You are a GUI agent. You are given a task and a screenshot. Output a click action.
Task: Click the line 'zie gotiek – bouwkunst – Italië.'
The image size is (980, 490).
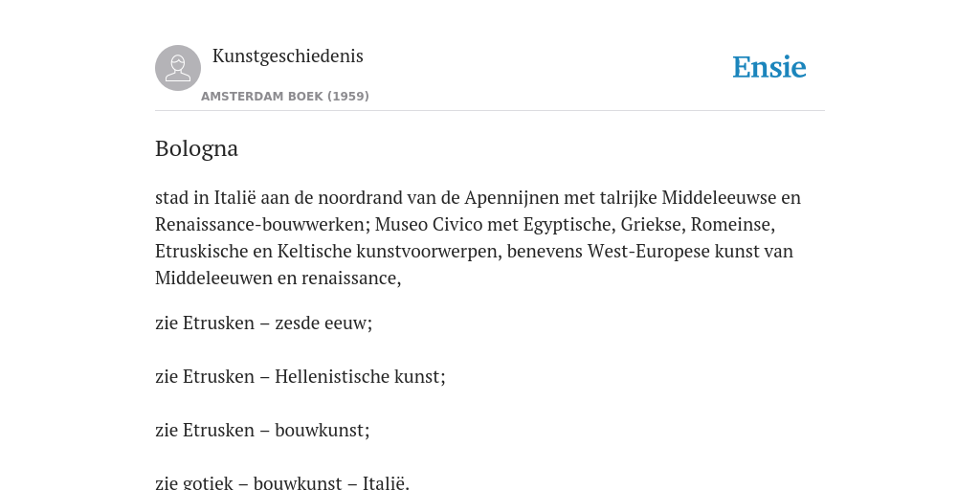282,482
